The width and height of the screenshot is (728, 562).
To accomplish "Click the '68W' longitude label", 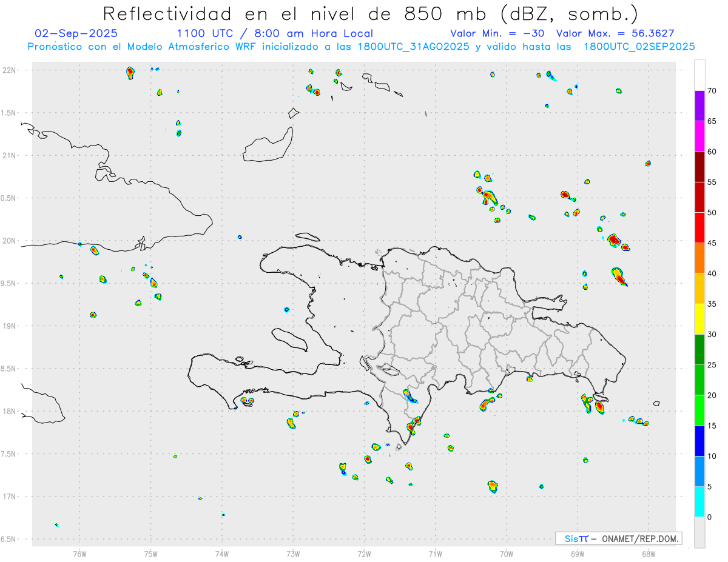I will tap(649, 554).
